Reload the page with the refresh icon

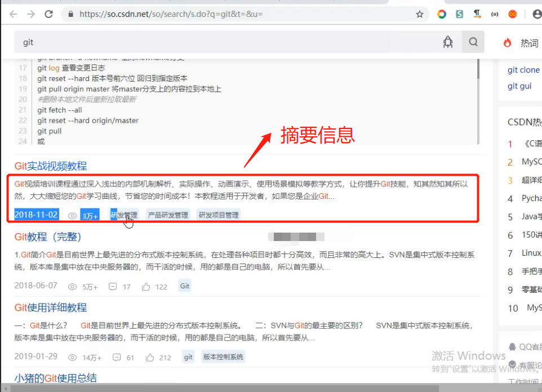point(49,14)
